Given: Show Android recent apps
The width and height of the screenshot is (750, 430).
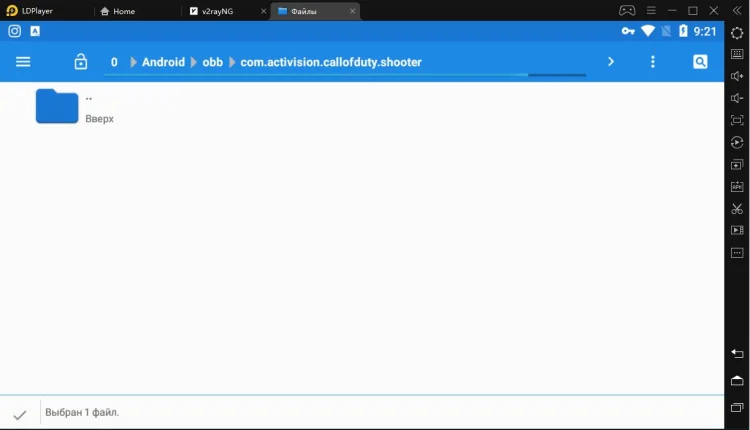Looking at the screenshot, I should click(x=737, y=408).
